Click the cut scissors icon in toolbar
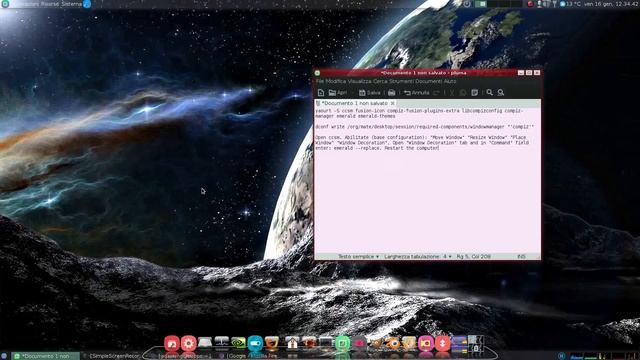This screenshot has height=360, width=640. [452, 93]
